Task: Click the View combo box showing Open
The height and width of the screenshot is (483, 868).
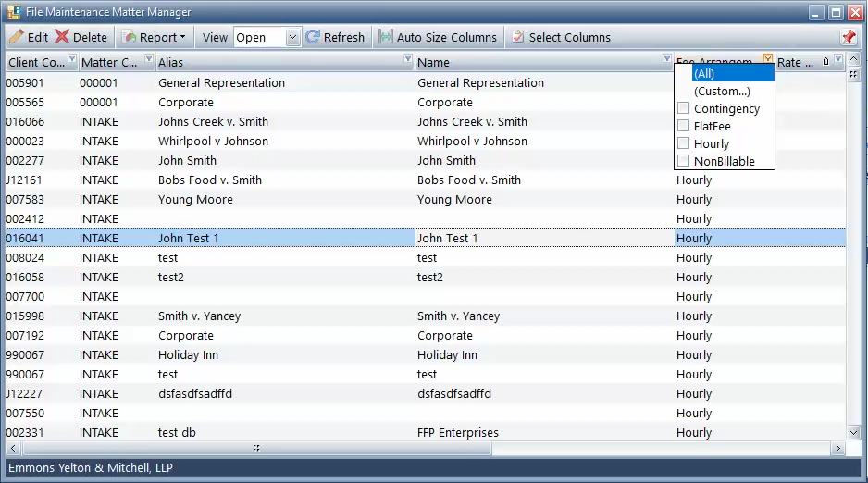Action: pyautogui.click(x=267, y=38)
